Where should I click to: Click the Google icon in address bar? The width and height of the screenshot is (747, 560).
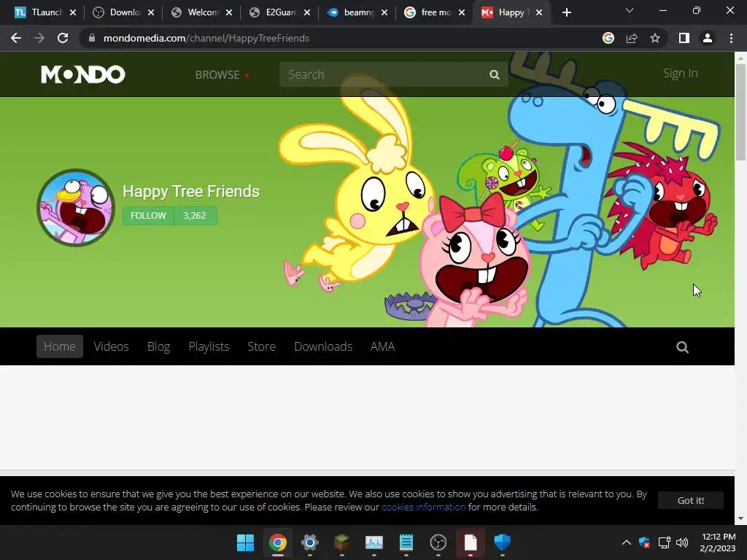pos(608,38)
